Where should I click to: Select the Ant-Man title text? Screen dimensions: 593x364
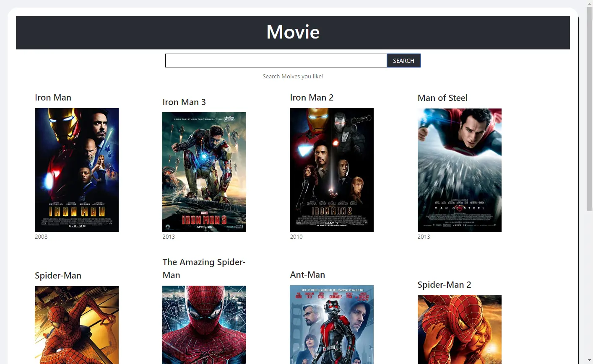tap(307, 275)
